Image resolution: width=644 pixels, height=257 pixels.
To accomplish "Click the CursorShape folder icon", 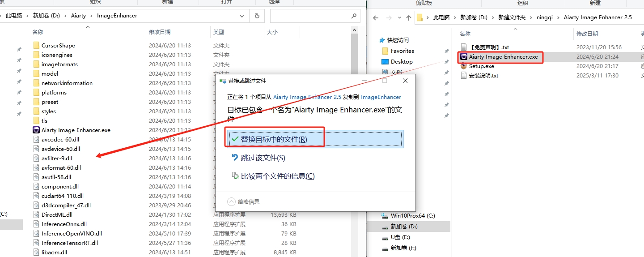I will [36, 45].
